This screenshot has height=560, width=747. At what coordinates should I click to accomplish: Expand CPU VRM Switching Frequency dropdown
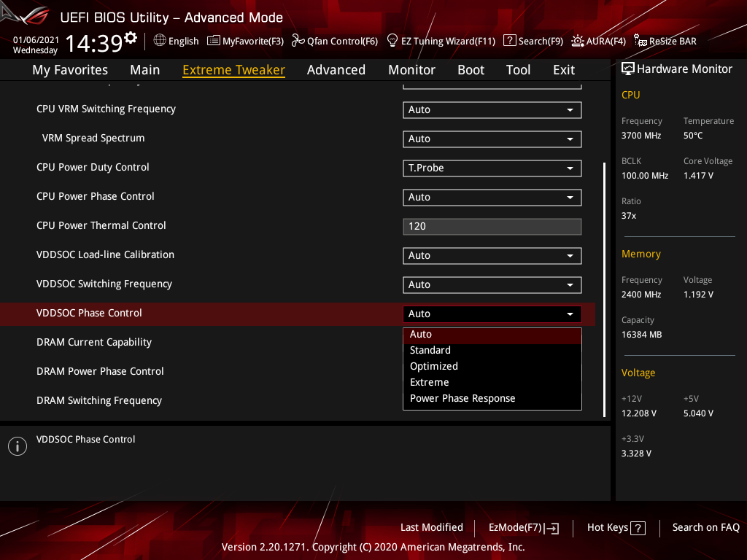click(x=492, y=109)
